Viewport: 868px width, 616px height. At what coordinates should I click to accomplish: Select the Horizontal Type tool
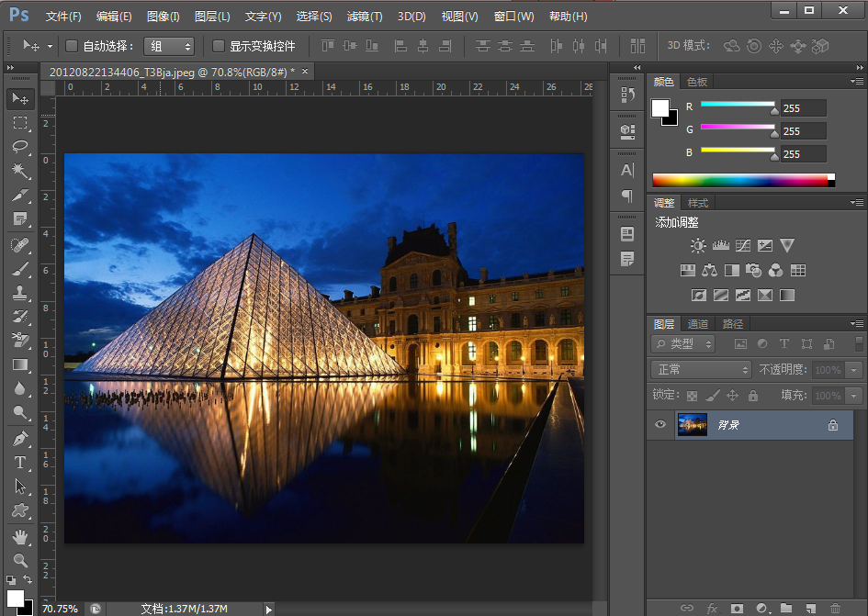tap(20, 463)
